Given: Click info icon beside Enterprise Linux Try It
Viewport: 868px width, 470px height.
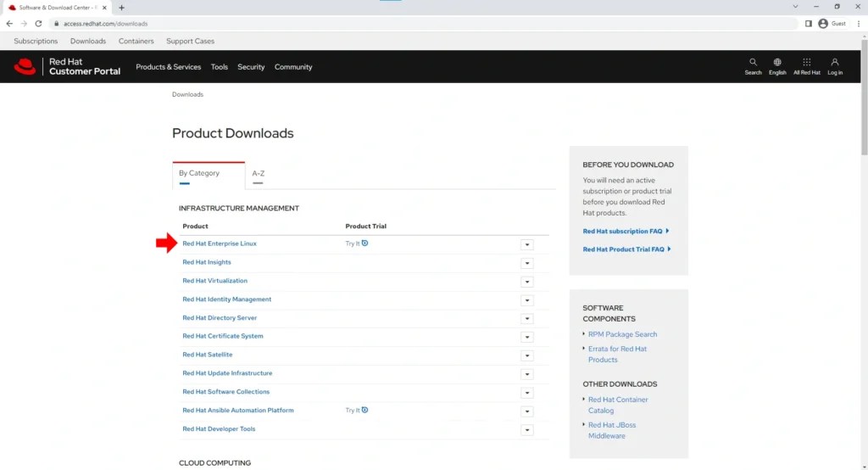Looking at the screenshot, I should coord(364,243).
